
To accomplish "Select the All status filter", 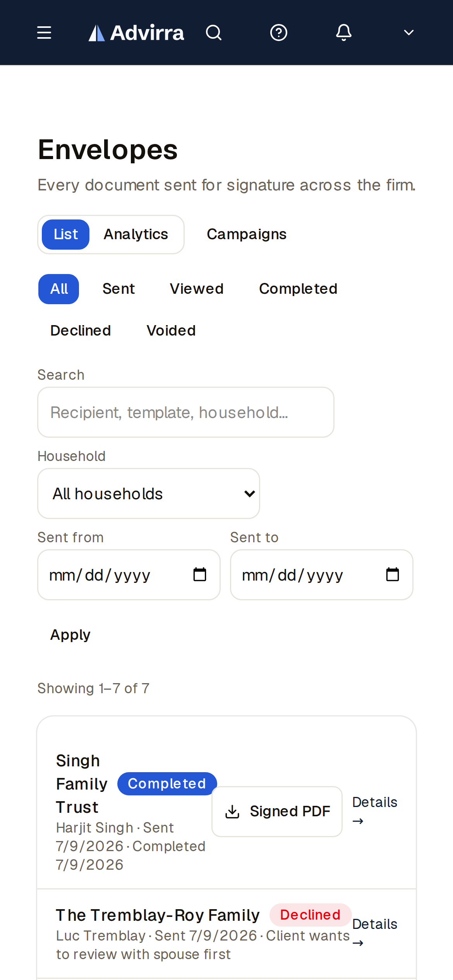I will [59, 289].
